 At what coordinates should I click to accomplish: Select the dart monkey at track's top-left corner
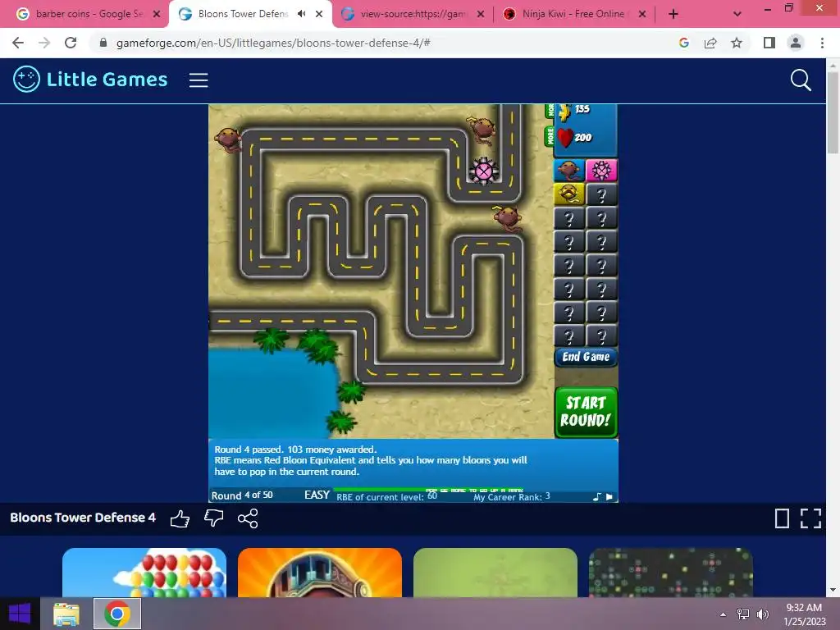point(228,139)
